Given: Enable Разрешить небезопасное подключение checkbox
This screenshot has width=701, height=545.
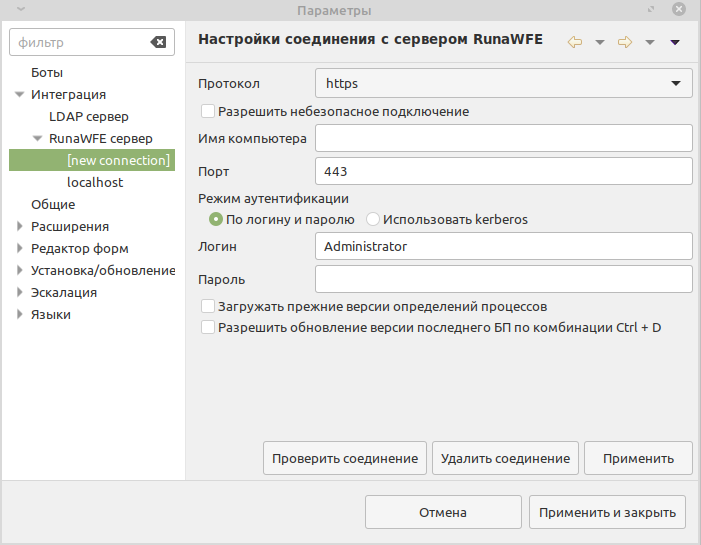Looking at the screenshot, I should click(x=208, y=111).
